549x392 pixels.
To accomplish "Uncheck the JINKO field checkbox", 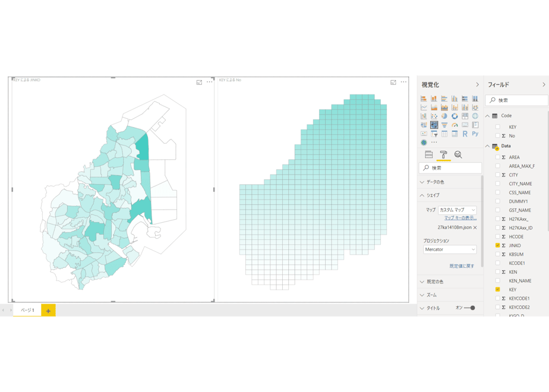I will 497,245.
